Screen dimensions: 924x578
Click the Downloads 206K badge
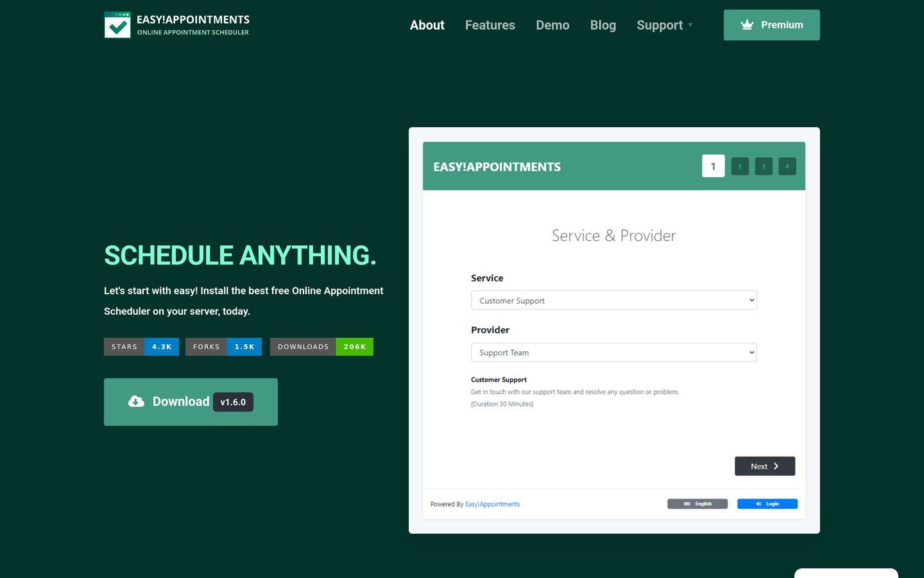tap(321, 347)
